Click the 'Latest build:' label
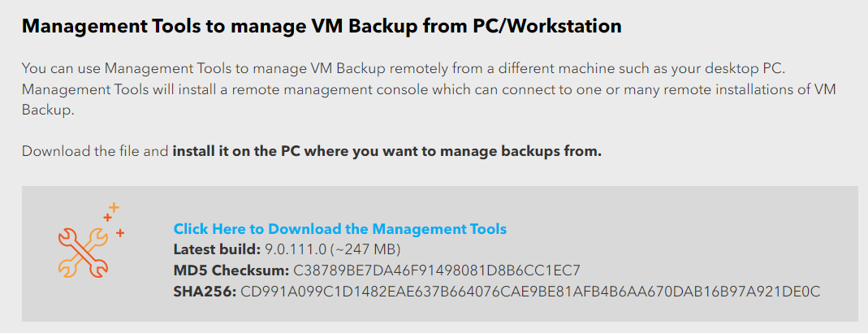 pyautogui.click(x=217, y=249)
